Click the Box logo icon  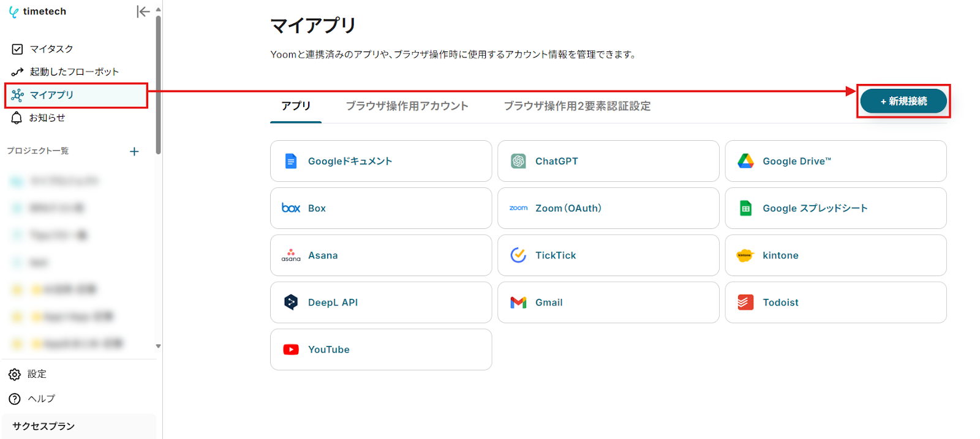pos(291,208)
